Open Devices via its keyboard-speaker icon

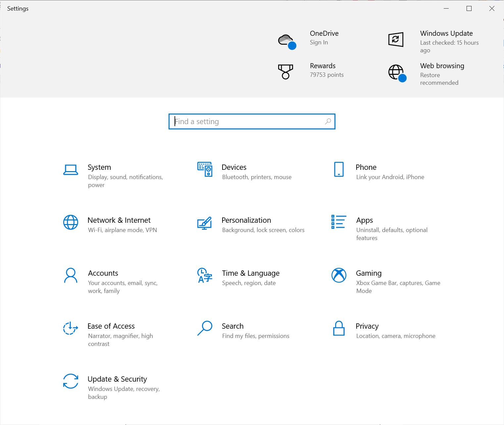pos(205,169)
